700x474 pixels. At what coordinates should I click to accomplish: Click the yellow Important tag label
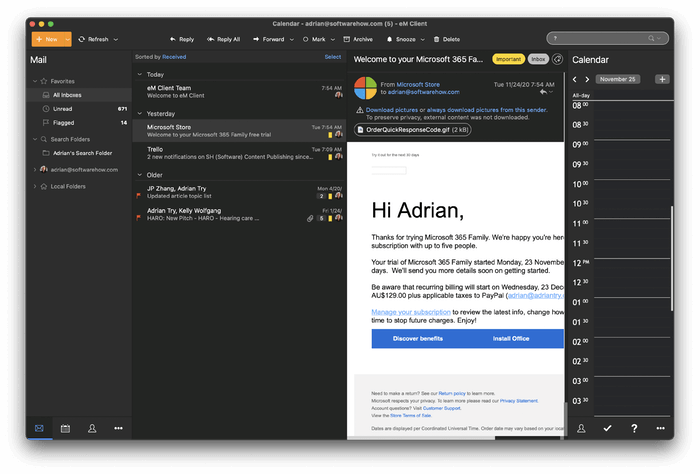click(x=508, y=60)
